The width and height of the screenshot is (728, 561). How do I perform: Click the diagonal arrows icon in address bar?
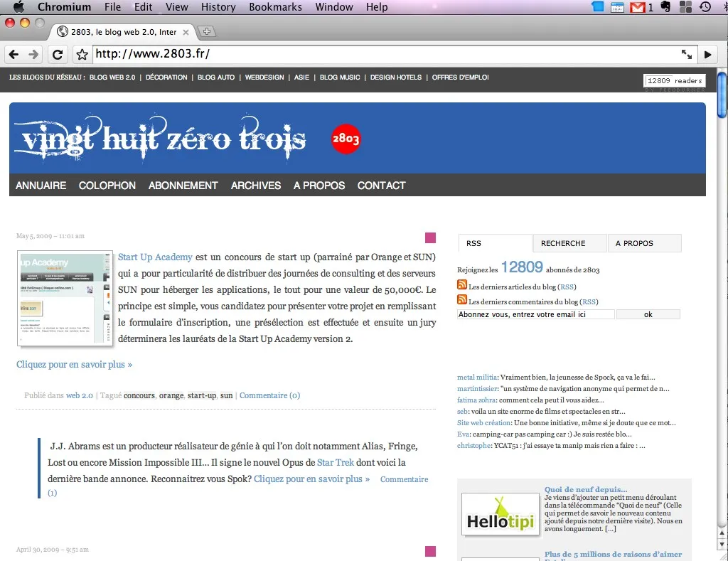tap(687, 54)
